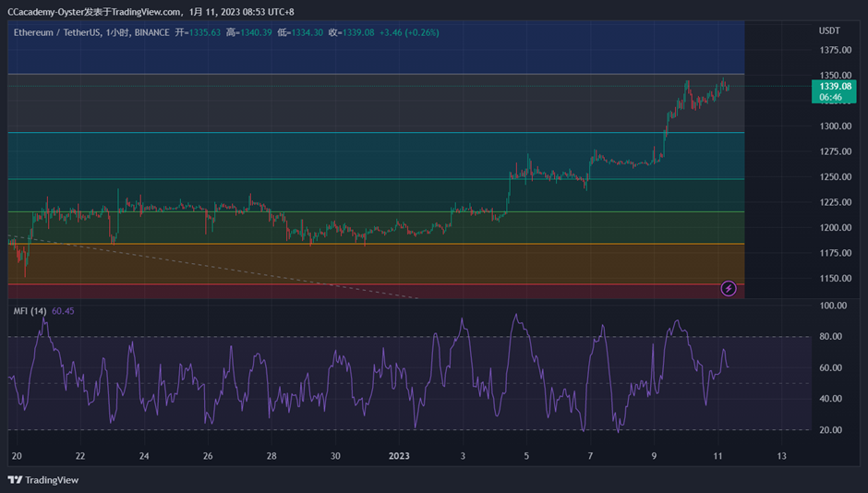868x493 pixels.
Task: Click the current price label 1339.08
Action: [834, 87]
